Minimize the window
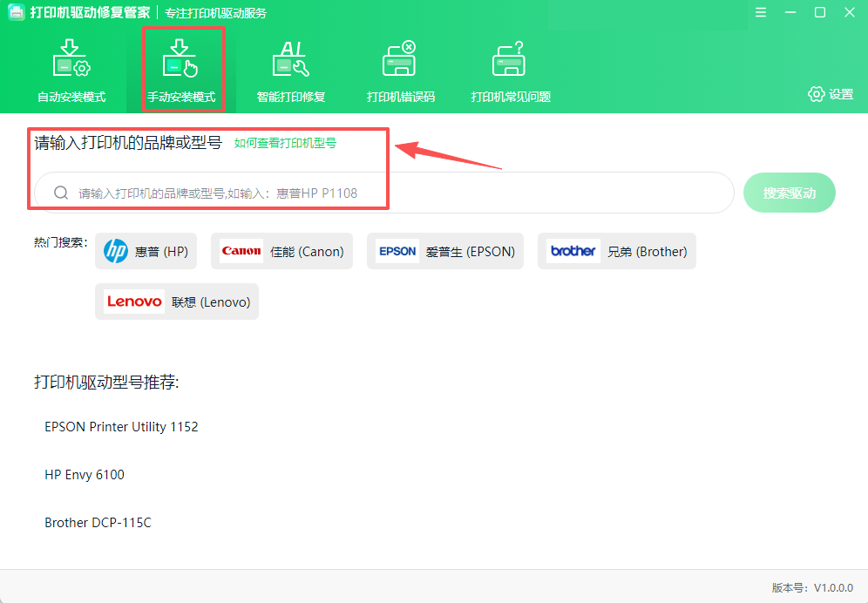 pyautogui.click(x=790, y=12)
